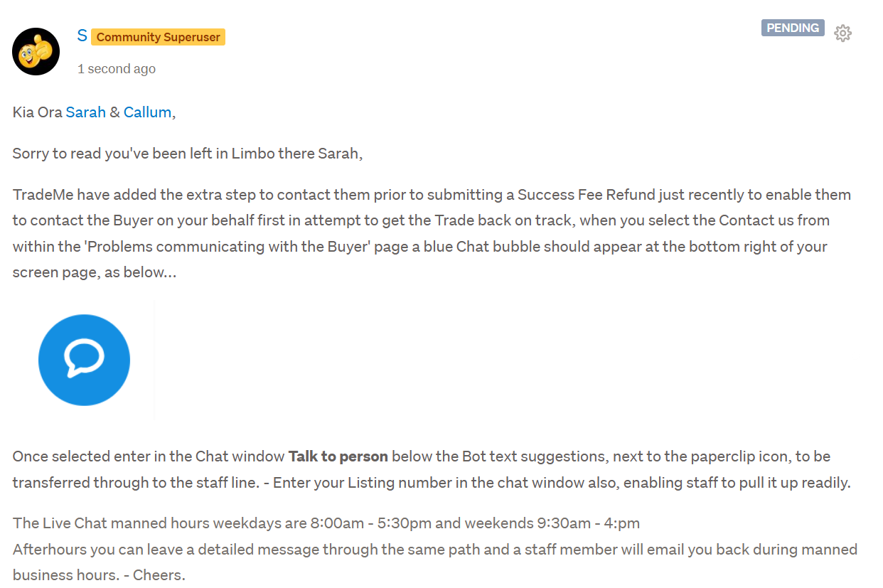Screen dimensions: 883x588
Task: Click the "1 second ago" timestamp
Action: 117,69
